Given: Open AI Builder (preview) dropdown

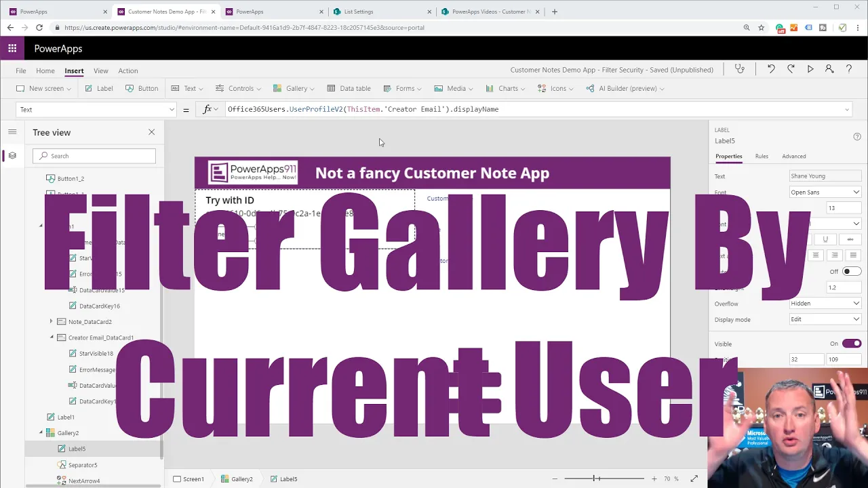Looking at the screenshot, I should 625,88.
